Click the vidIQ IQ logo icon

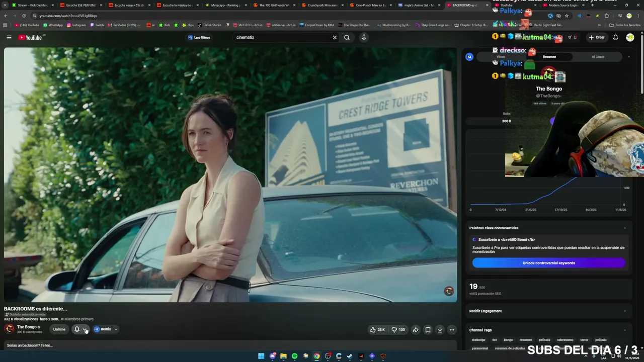[469, 57]
